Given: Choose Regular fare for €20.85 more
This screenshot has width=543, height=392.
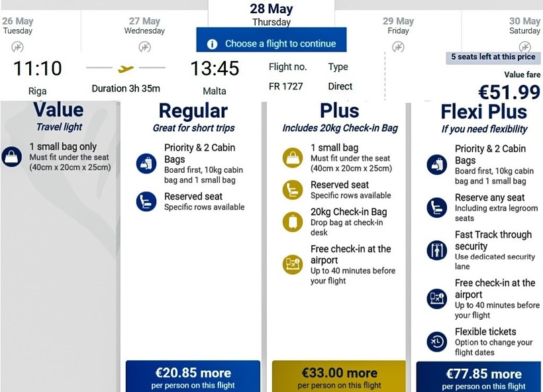Looking at the screenshot, I should coord(193,376).
